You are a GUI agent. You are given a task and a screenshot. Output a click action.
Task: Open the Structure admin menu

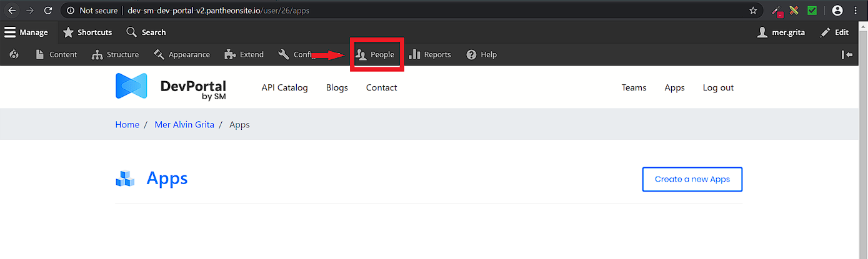(x=115, y=55)
